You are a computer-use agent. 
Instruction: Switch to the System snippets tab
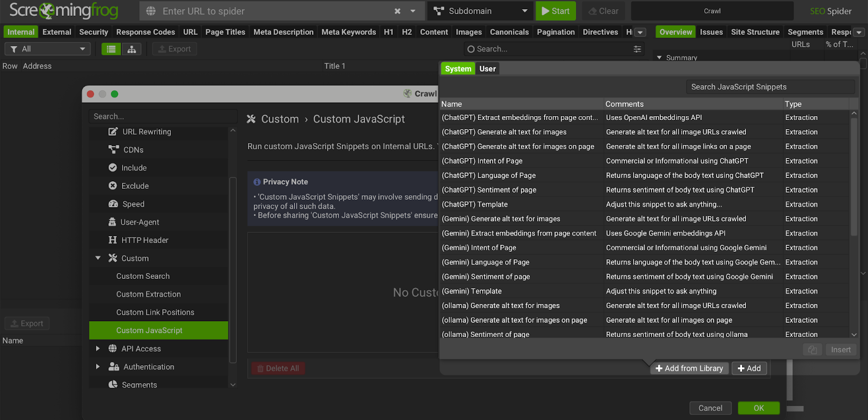[458, 69]
